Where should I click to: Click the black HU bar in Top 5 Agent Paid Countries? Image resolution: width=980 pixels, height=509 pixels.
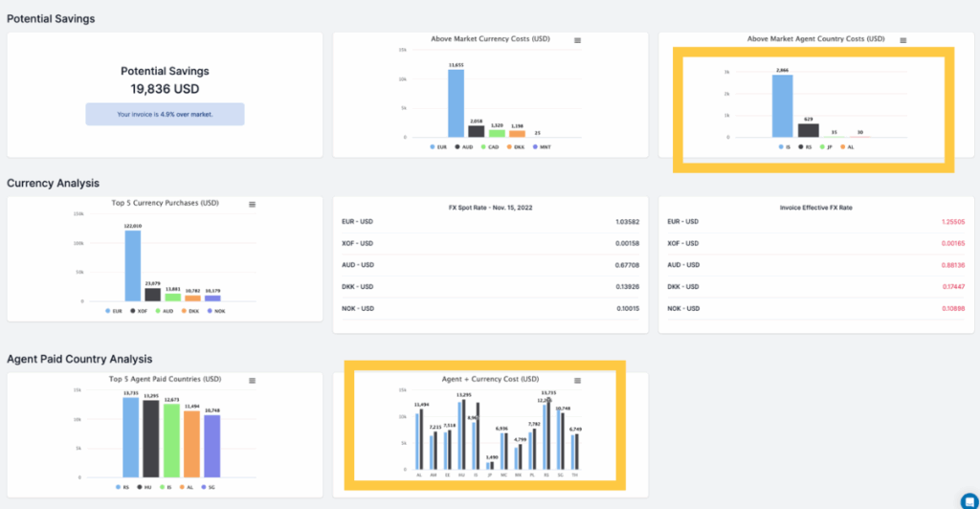coord(151,438)
